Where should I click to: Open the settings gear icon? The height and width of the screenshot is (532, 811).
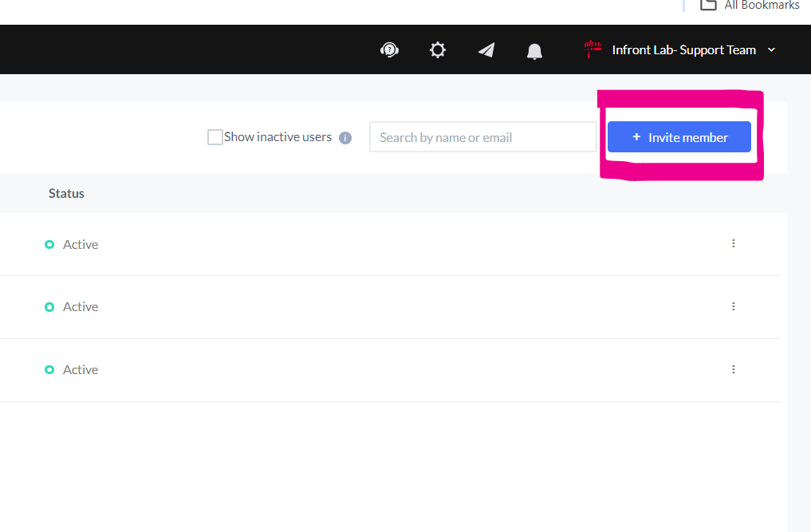pos(437,49)
